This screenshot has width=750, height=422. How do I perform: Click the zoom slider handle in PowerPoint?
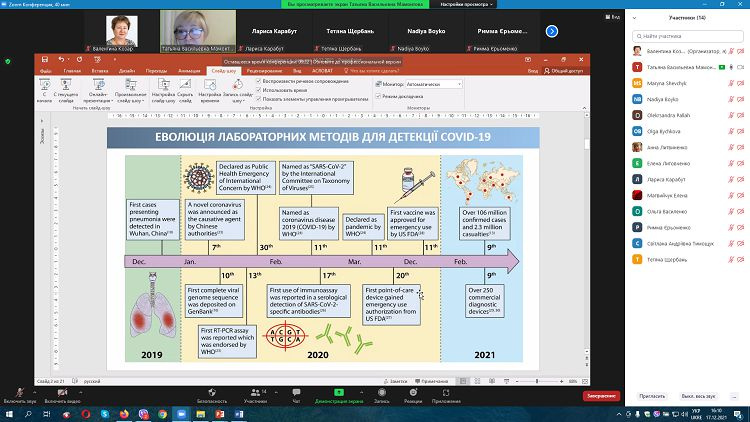pyautogui.click(x=537, y=381)
